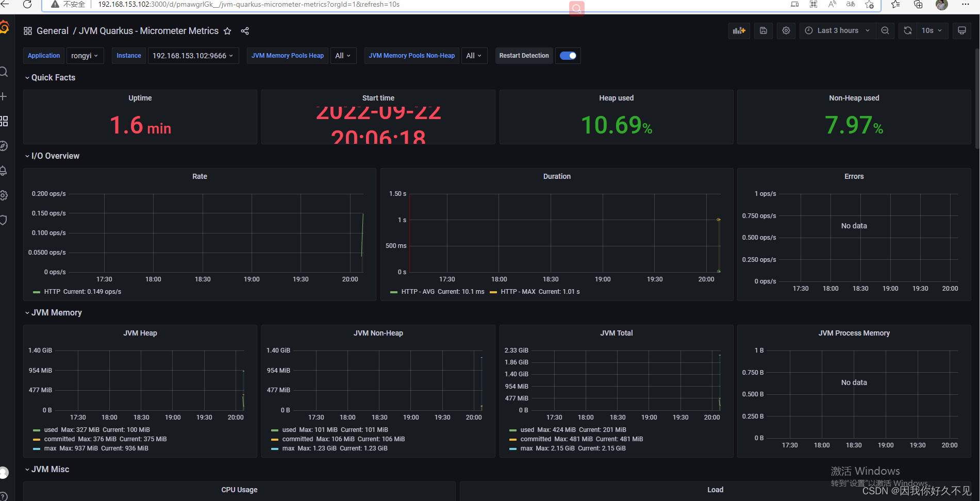The width and height of the screenshot is (980, 501).
Task: Enable the Restart Detection toggle
Action: tap(568, 55)
